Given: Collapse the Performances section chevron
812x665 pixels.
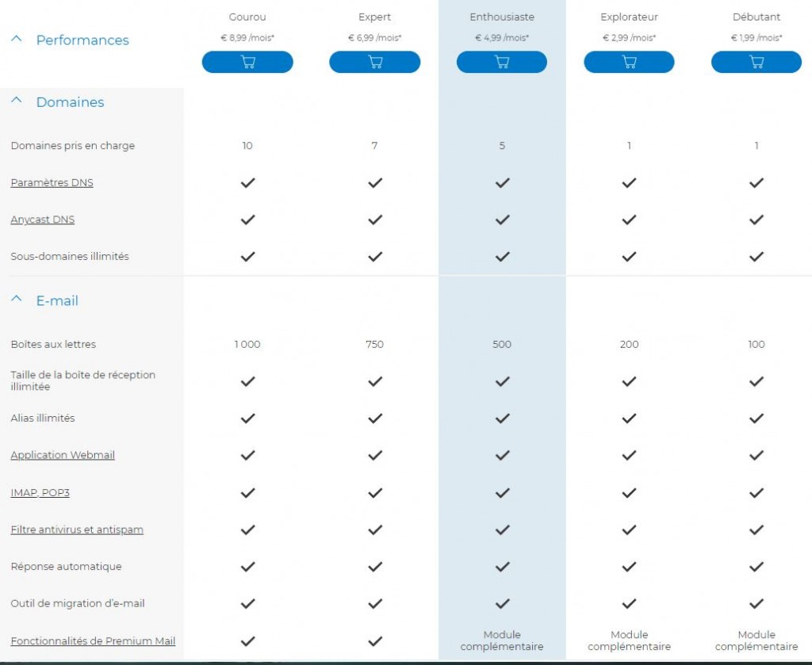Looking at the screenshot, I should [x=17, y=39].
